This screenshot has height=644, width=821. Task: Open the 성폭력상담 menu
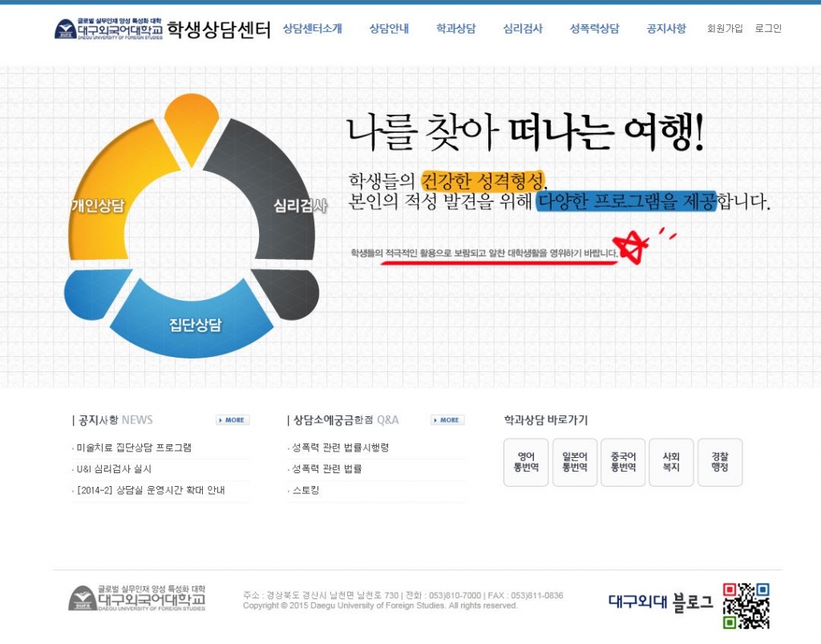pyautogui.click(x=594, y=28)
